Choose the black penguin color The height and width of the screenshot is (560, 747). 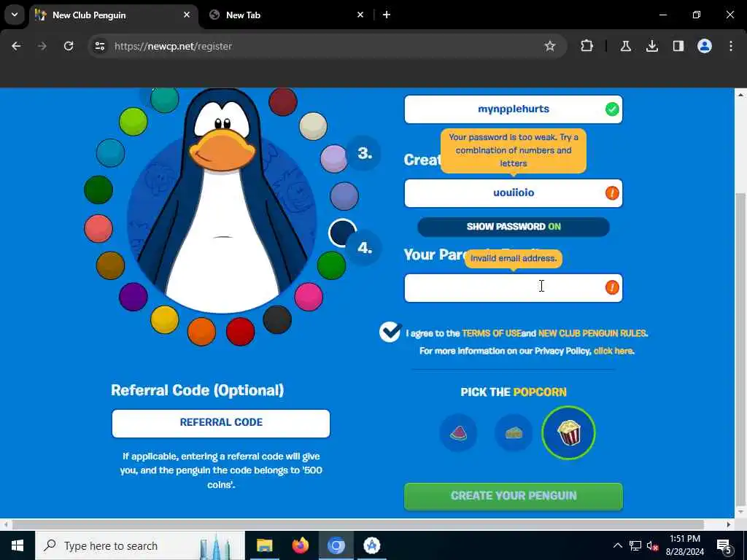pos(277,319)
